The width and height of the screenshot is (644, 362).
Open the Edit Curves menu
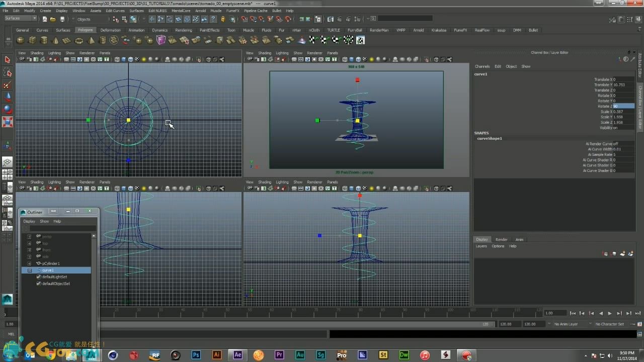(115, 11)
